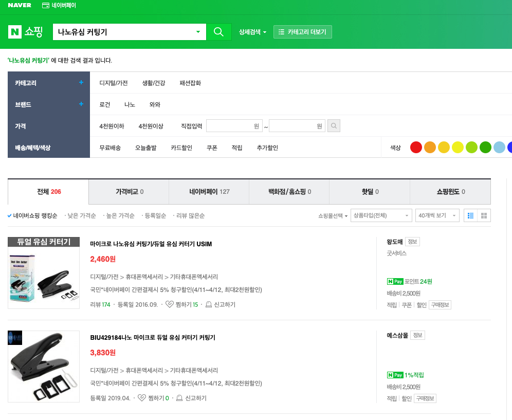
Task: Open the shopping mall selection dropdown
Action: coord(333,216)
